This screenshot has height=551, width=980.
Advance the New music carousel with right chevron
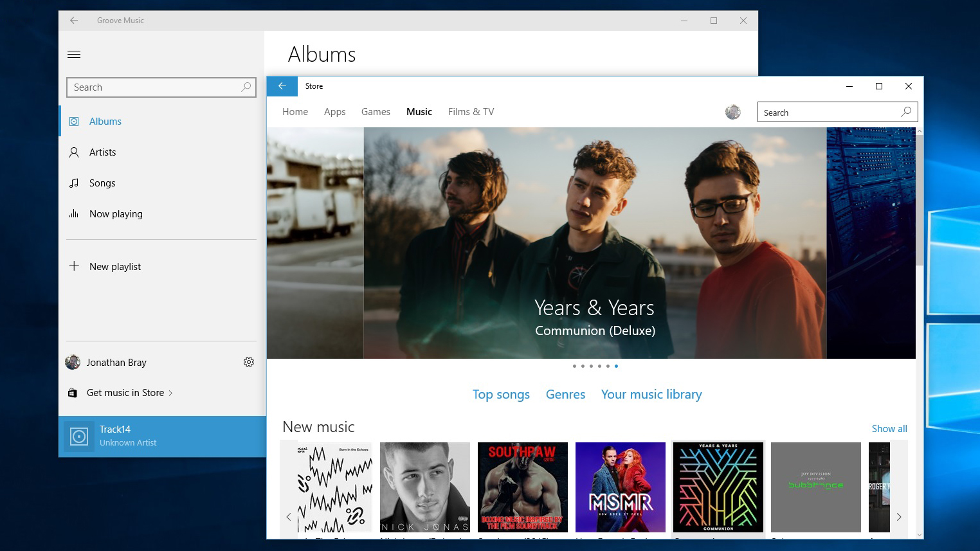pos(899,517)
